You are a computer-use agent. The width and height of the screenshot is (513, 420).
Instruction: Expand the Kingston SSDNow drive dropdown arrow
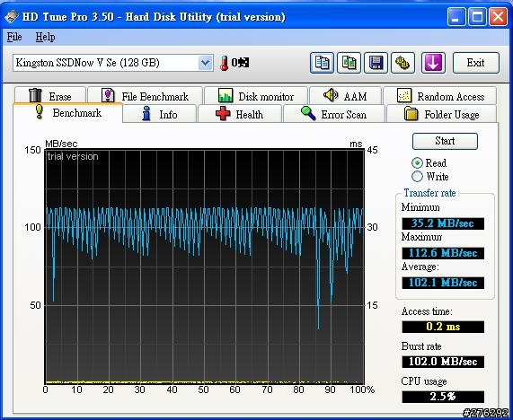point(205,63)
